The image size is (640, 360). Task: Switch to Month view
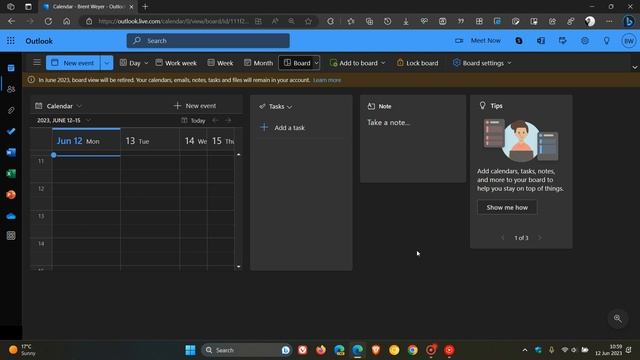[258, 63]
